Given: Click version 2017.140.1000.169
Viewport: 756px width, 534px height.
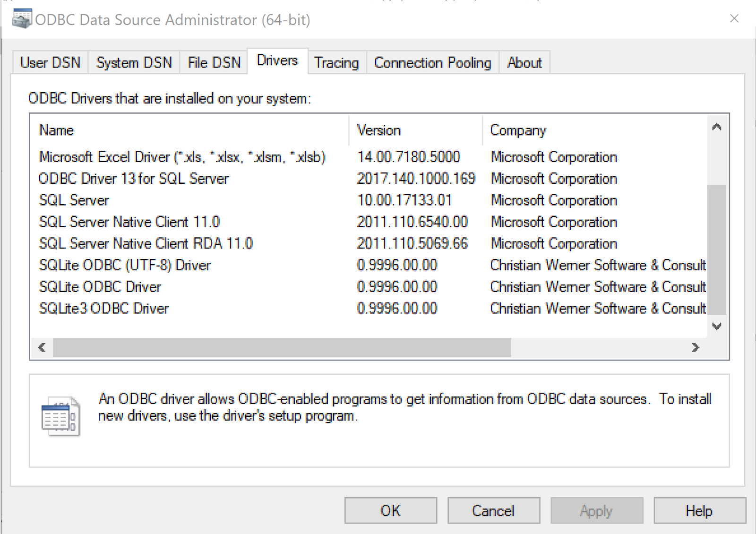Looking at the screenshot, I should click(416, 179).
